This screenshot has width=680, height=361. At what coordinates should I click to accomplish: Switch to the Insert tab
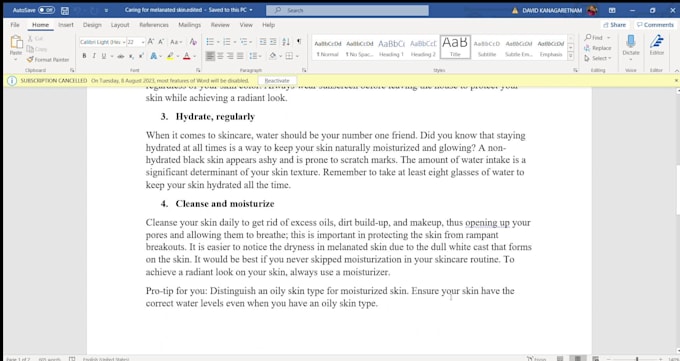(66, 25)
